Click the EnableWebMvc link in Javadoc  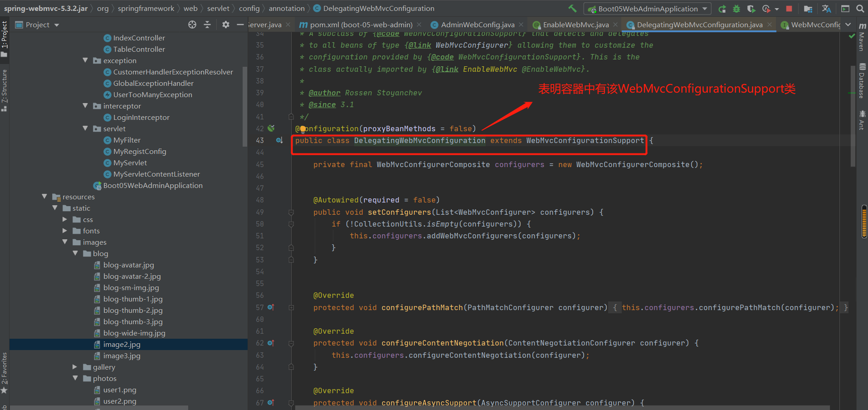pos(490,69)
